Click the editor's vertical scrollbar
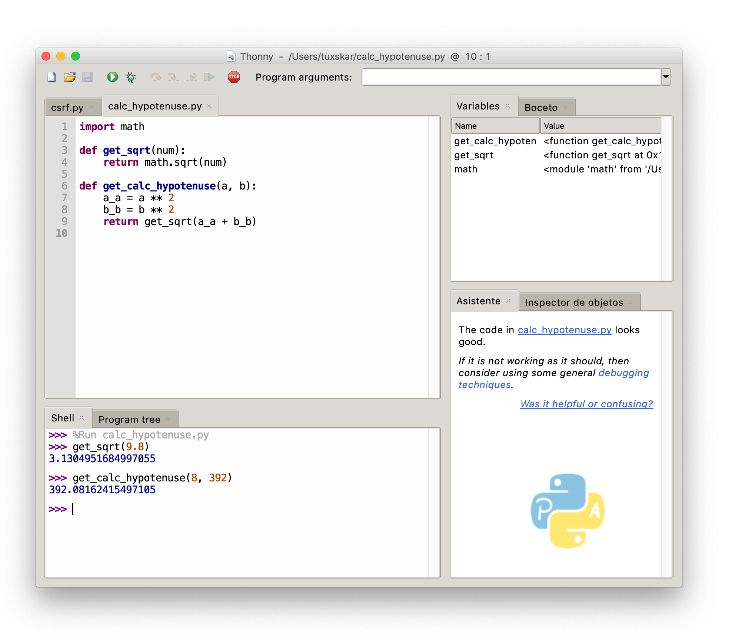730x637 pixels. 434,257
